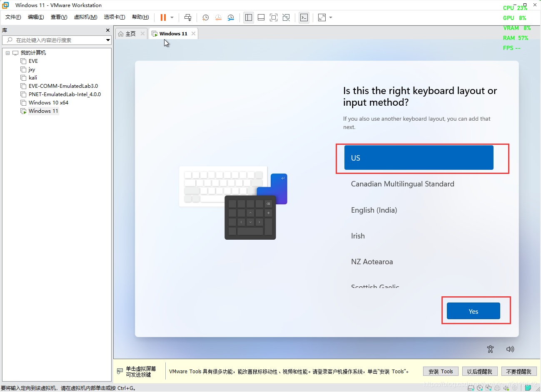Click the network adapter status icon
Screen dimensions: 541x392
click(x=489, y=388)
